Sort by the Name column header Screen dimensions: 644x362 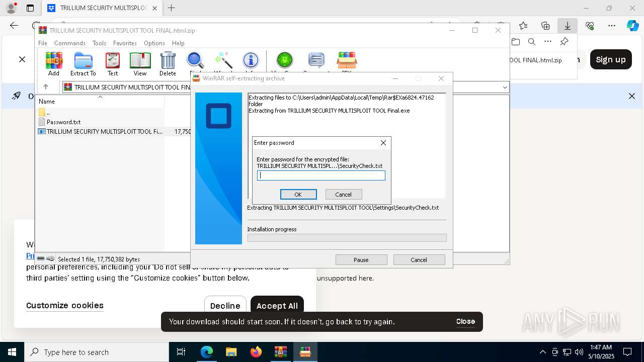pos(47,102)
